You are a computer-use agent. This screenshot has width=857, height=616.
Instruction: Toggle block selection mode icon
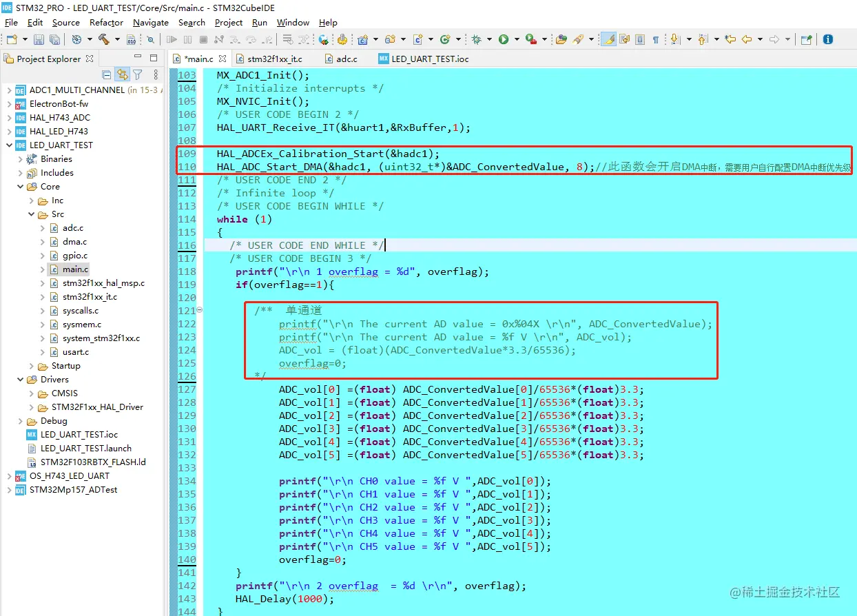(x=640, y=39)
